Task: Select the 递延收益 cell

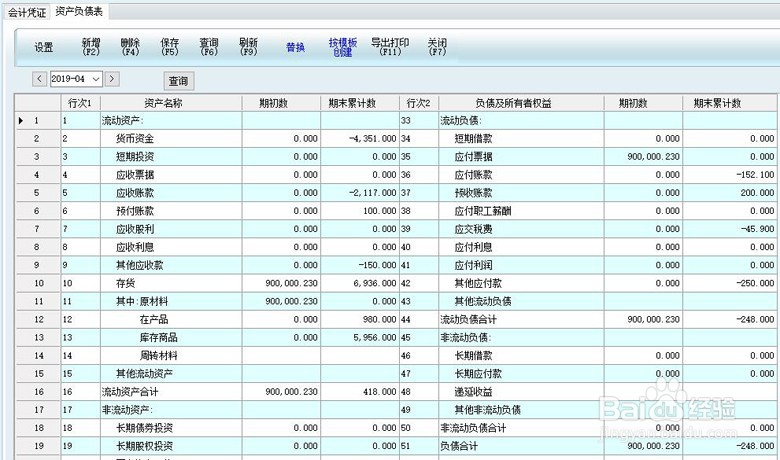Action: point(521,392)
